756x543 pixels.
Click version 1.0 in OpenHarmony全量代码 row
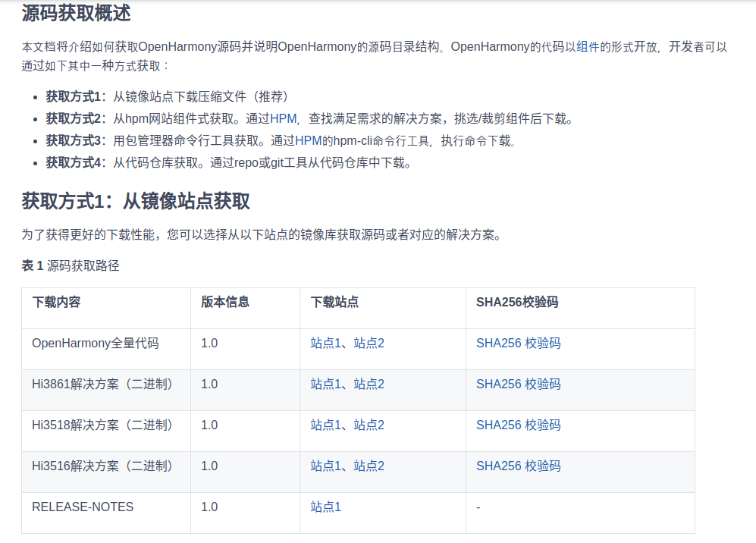(x=209, y=343)
